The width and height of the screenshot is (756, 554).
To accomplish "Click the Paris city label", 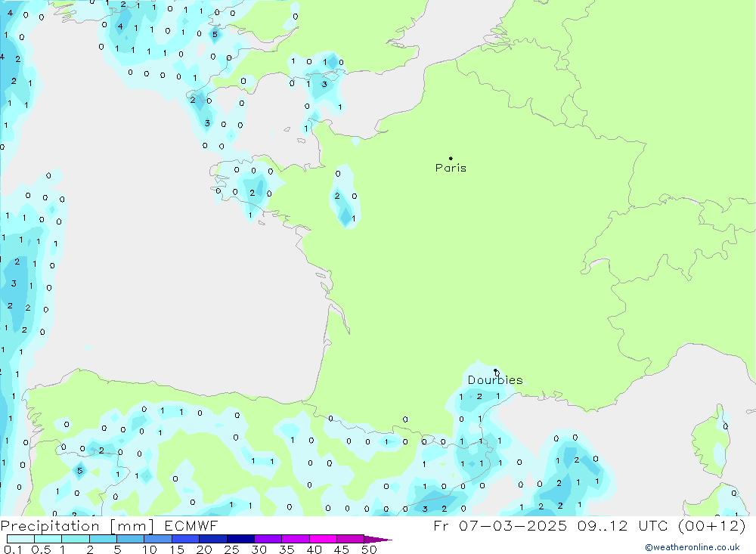I will (x=451, y=168).
